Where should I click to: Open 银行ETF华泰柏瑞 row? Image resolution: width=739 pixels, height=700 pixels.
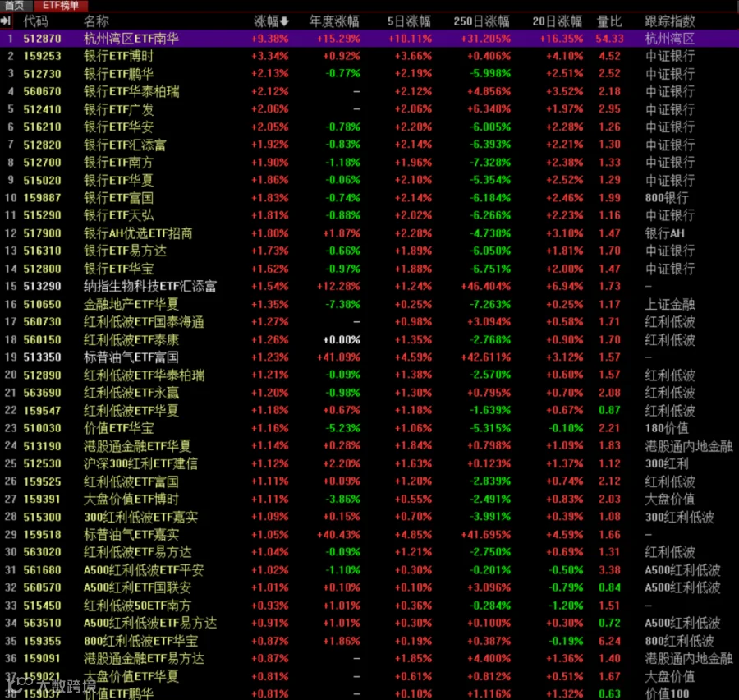[x=369, y=91]
